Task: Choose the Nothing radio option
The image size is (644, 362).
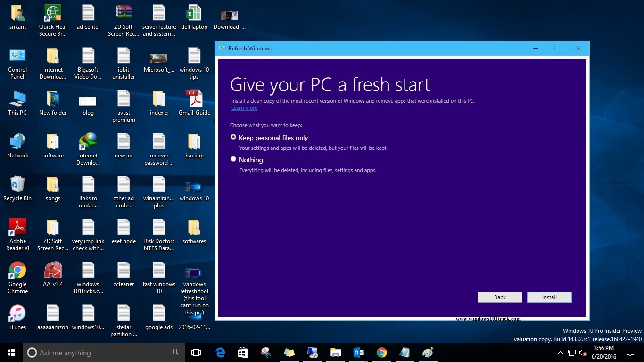Action: [x=233, y=159]
